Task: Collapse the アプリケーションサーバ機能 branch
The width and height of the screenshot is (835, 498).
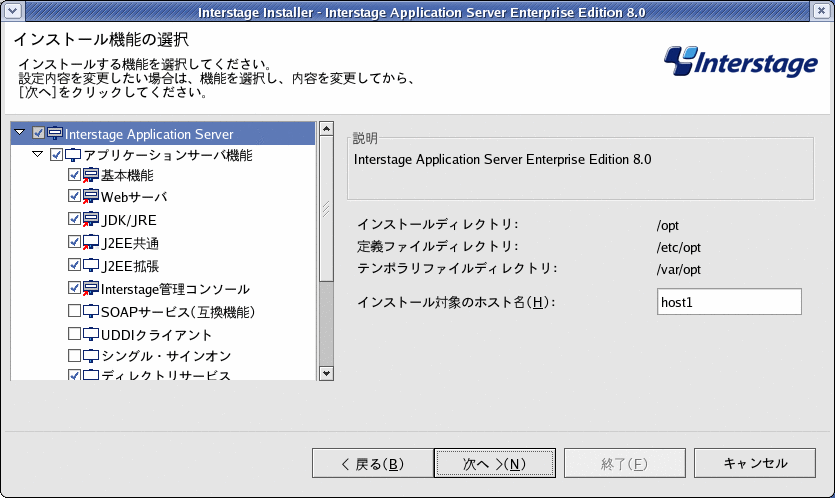Action: (37, 154)
